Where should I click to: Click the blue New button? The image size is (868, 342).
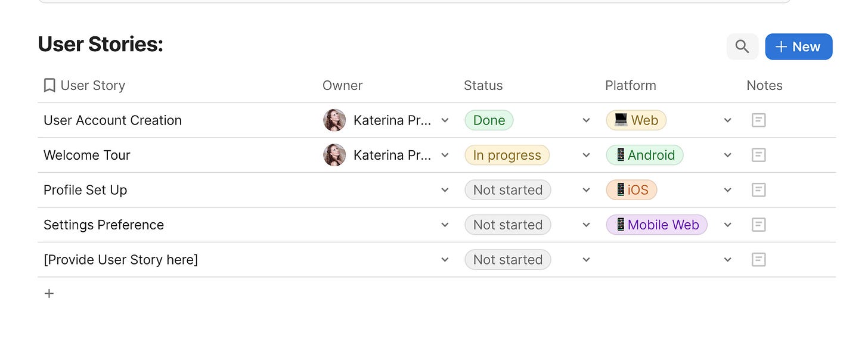(x=799, y=46)
